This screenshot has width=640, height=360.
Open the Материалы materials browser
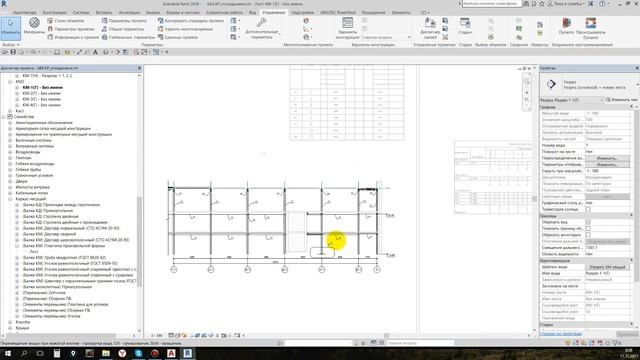(34, 25)
